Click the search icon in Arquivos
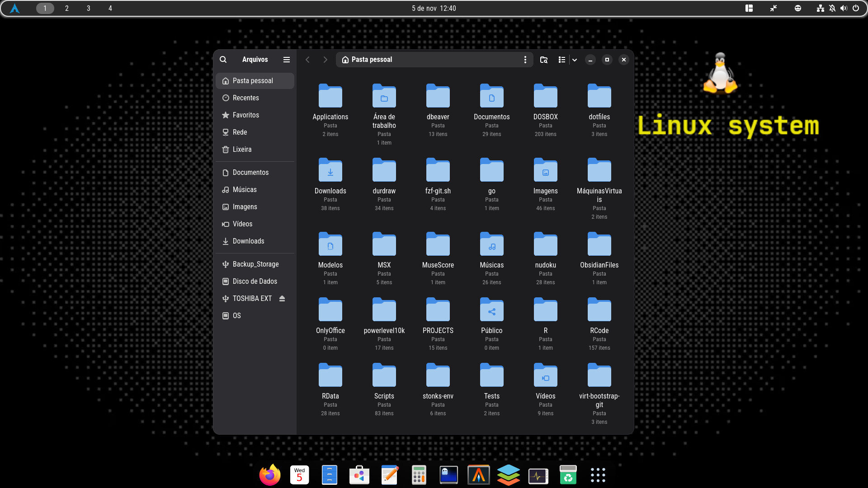This screenshot has height=488, width=868. 223,60
